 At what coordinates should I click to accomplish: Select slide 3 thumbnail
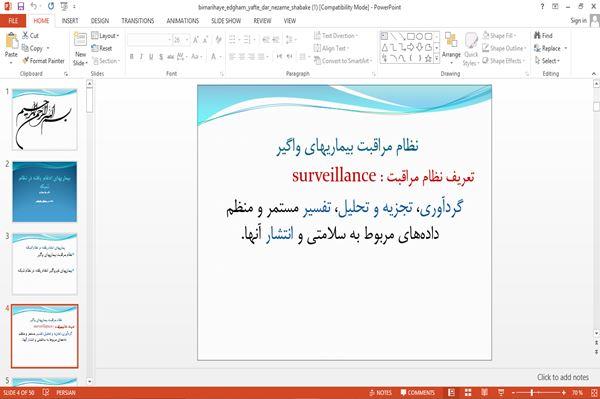coord(44,264)
